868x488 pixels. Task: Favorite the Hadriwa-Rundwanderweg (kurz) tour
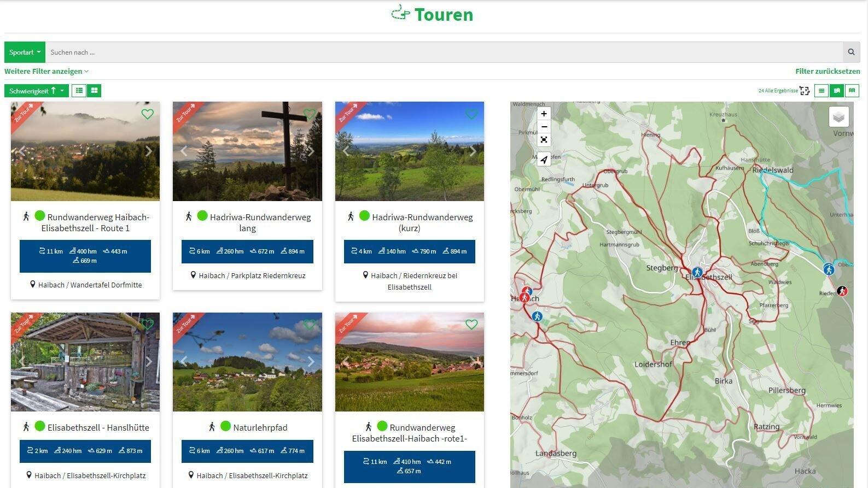[471, 114]
